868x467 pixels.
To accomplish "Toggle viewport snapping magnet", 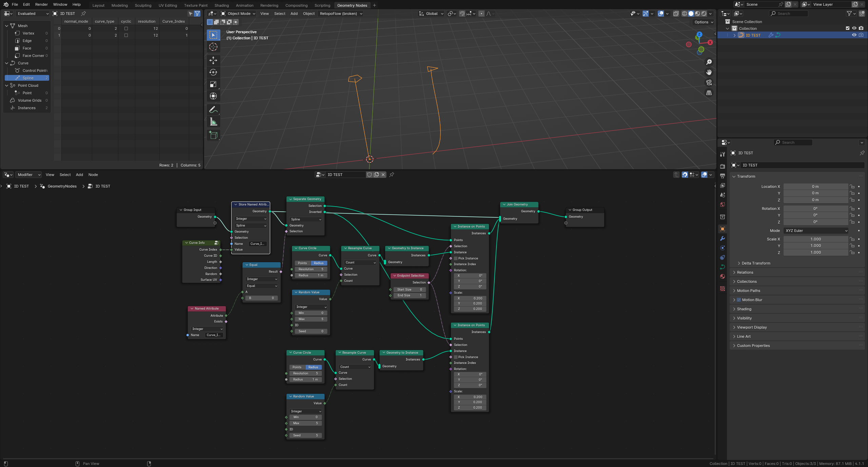I will point(462,14).
